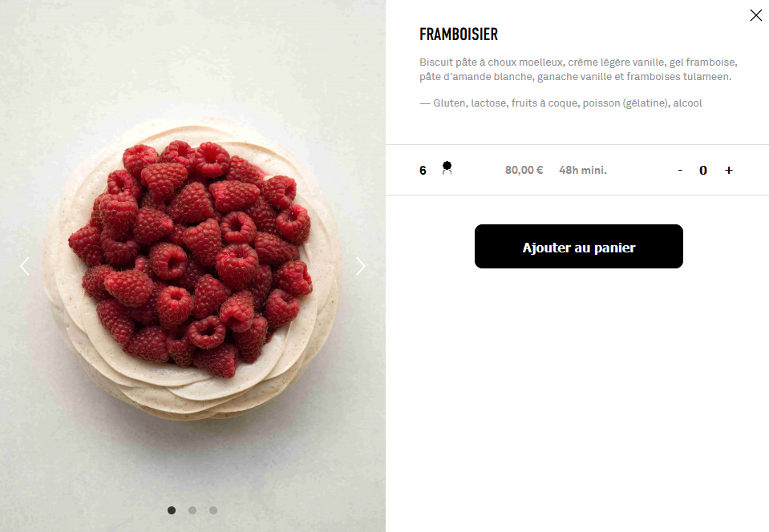Switch to the third carousel dot
The height and width of the screenshot is (532, 769).
(213, 510)
